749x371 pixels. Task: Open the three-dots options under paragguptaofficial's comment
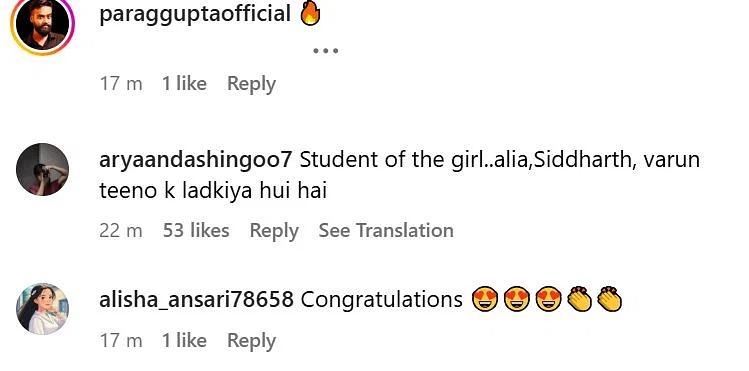pyautogui.click(x=326, y=51)
